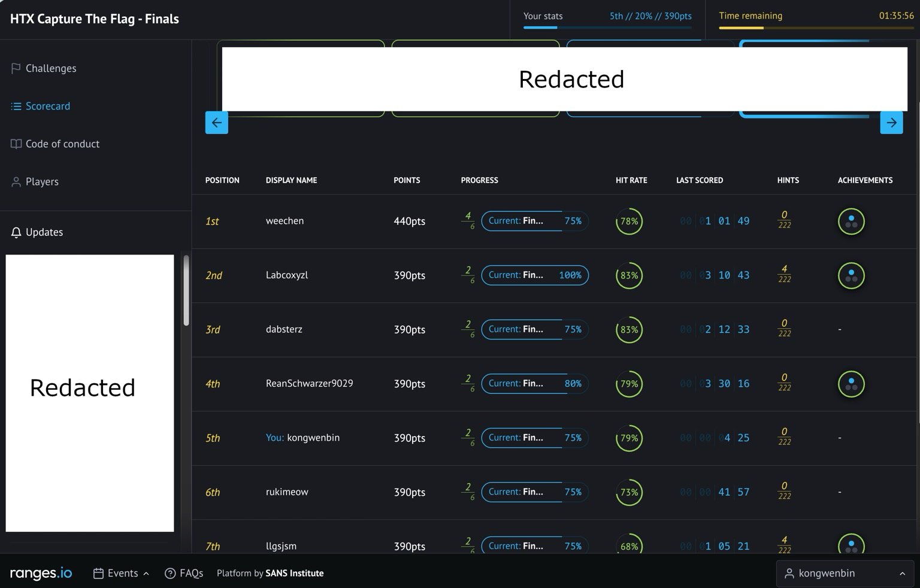
Task: Open the SANS Institute link
Action: (x=294, y=574)
